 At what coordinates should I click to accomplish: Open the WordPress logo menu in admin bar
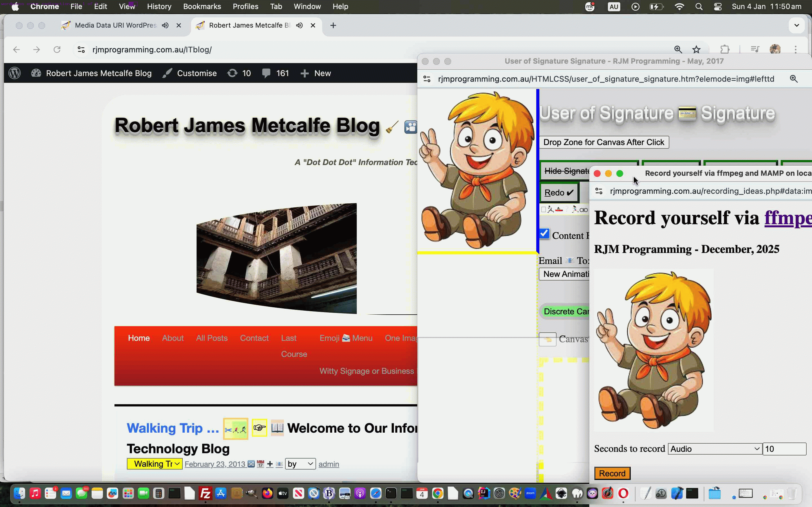[14, 73]
